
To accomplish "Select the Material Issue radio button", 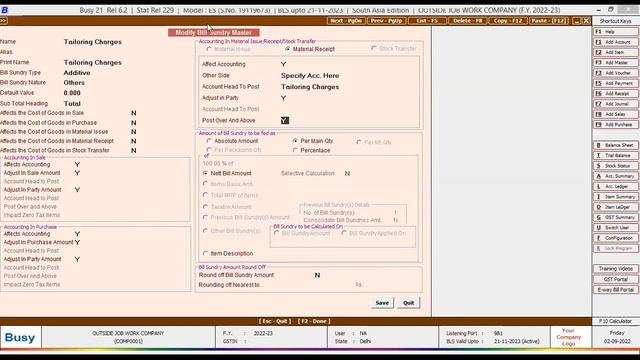I will tap(209, 49).
